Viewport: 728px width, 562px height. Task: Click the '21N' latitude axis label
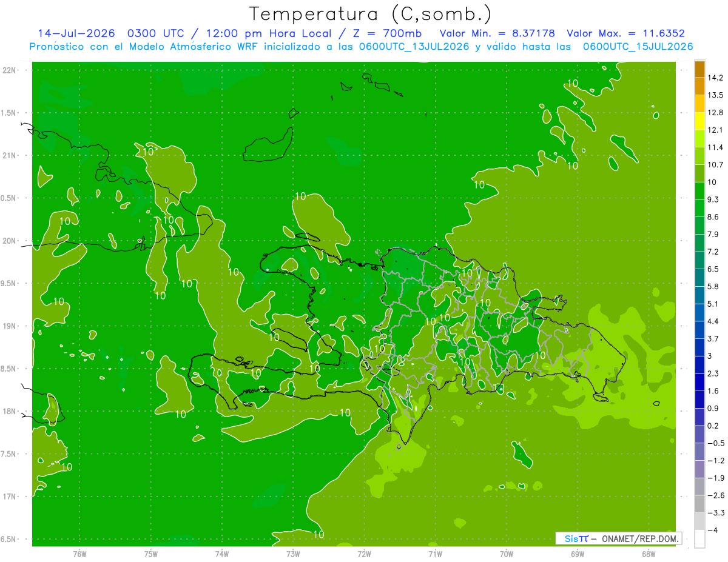point(10,155)
